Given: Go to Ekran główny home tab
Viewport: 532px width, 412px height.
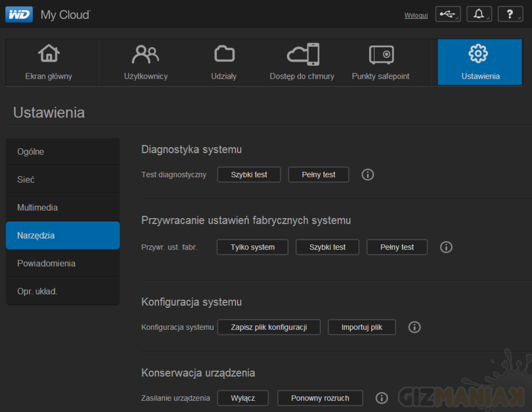Looking at the screenshot, I should 48,62.
